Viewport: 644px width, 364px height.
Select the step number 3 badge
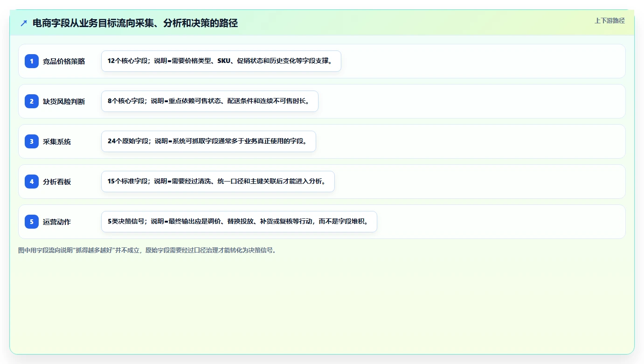(x=32, y=141)
